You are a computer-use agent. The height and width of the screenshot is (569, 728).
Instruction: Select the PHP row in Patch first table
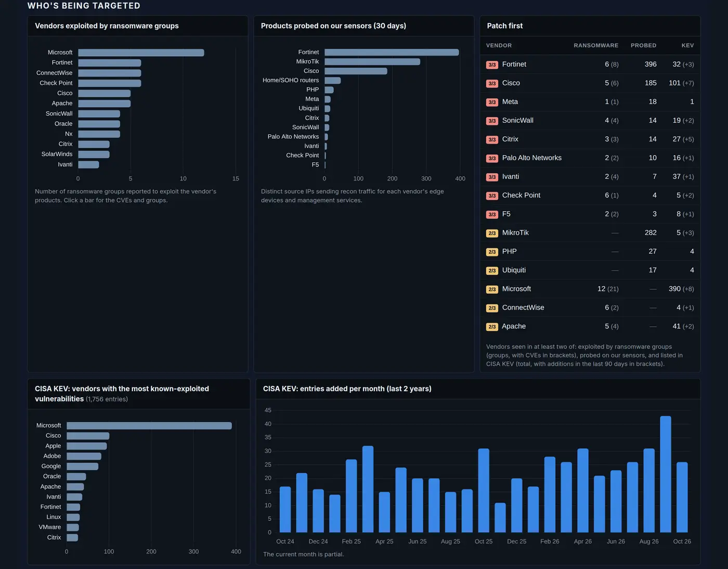[590, 252]
